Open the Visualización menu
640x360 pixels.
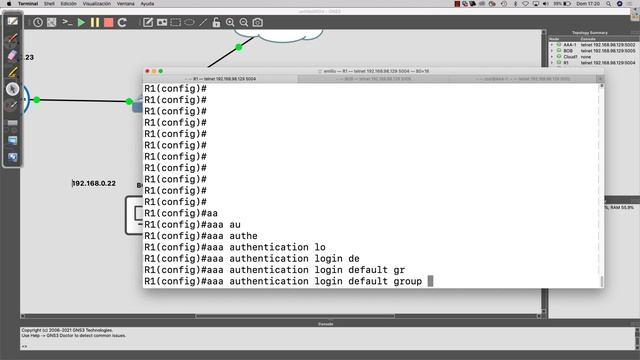click(x=97, y=4)
